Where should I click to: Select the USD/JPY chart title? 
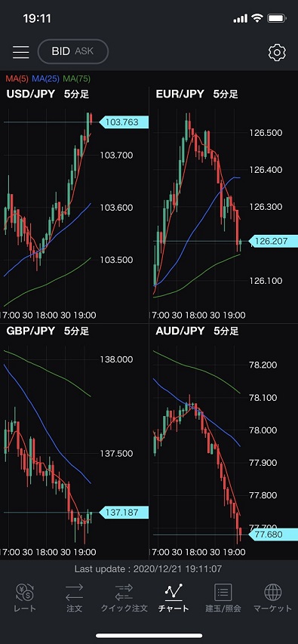(x=30, y=94)
